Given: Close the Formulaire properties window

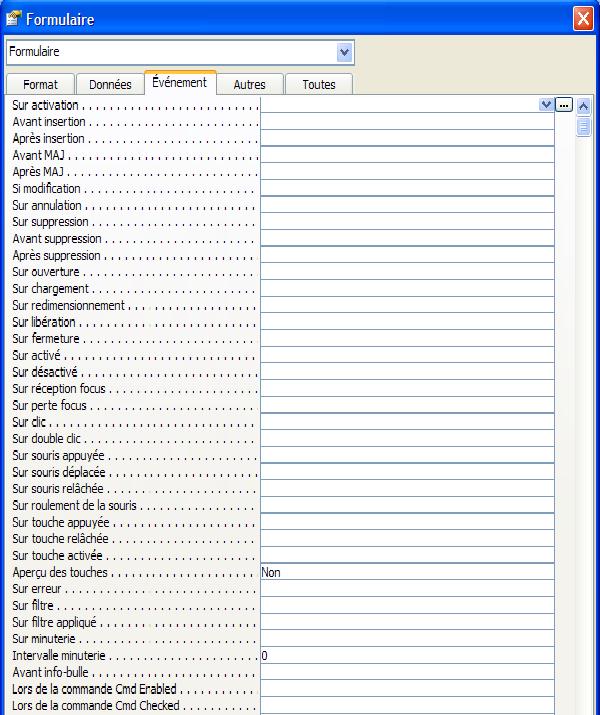Looking at the screenshot, I should coord(583,19).
